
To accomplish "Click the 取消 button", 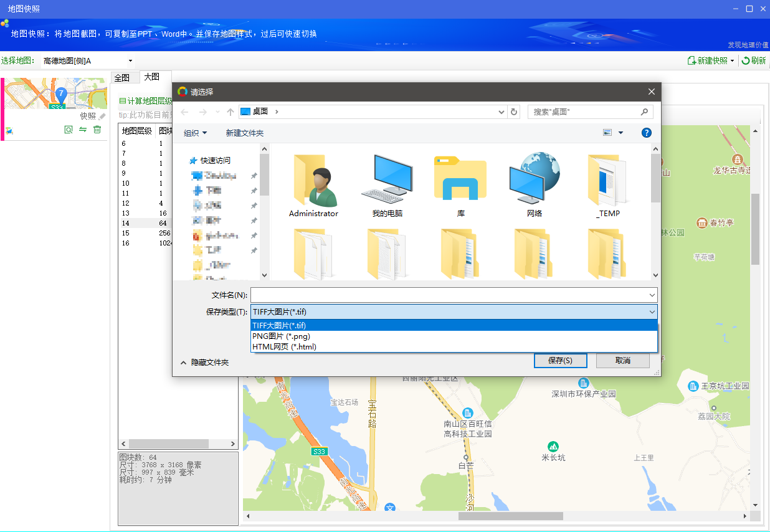I will point(622,361).
